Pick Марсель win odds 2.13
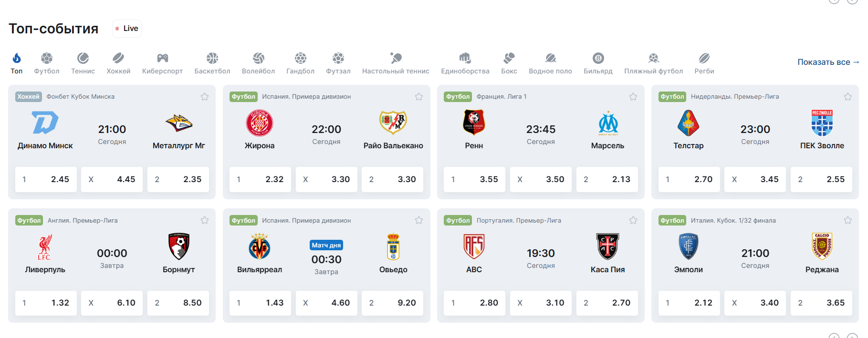868x338 pixels. click(x=607, y=179)
